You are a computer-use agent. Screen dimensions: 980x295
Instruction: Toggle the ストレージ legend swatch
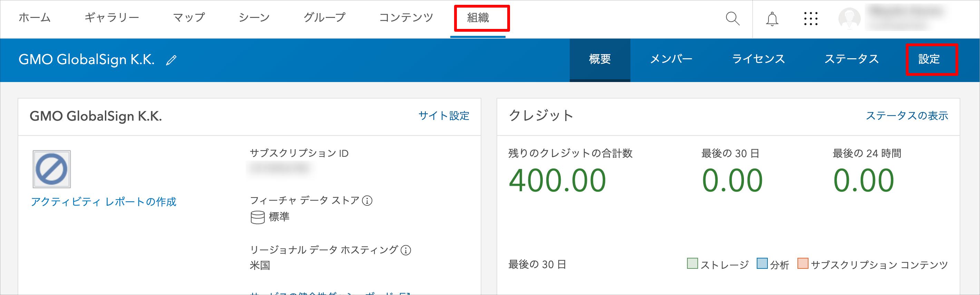(693, 263)
